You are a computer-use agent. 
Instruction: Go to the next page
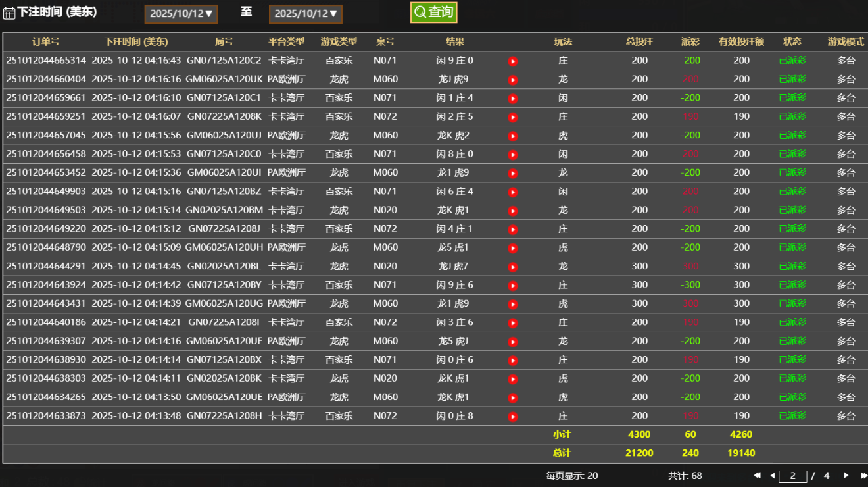846,476
